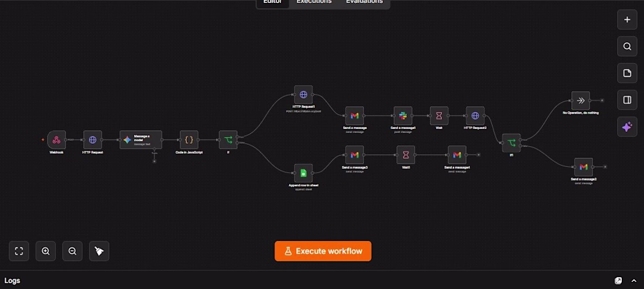Select the Slack Send a message1 node
The image size is (644, 289).
tap(403, 116)
